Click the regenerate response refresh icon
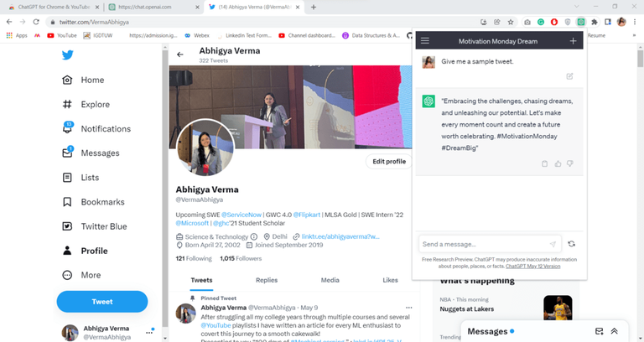644x342 pixels. pos(571,244)
